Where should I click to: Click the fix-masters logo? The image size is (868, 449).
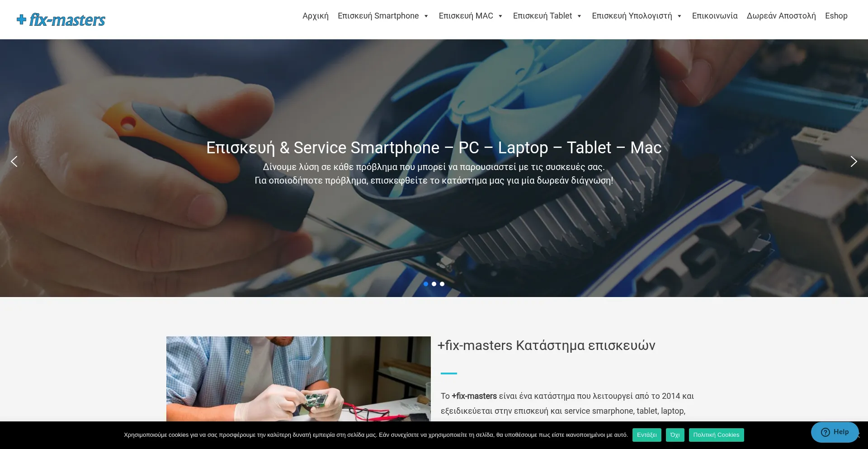pyautogui.click(x=61, y=20)
